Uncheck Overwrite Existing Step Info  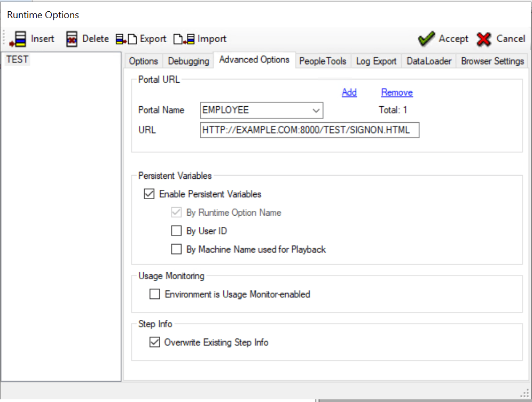tap(154, 342)
